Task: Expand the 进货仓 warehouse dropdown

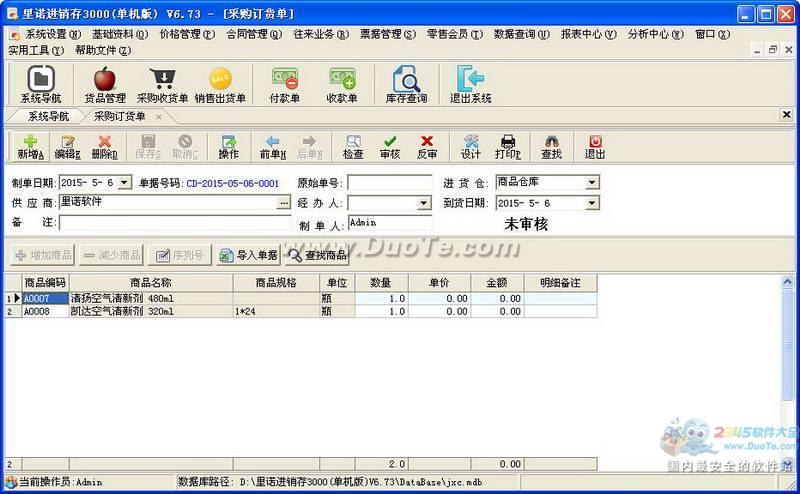Action: click(x=592, y=182)
